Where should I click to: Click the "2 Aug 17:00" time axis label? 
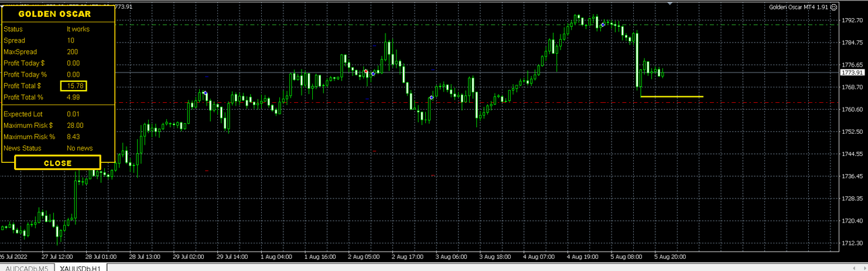point(408,256)
